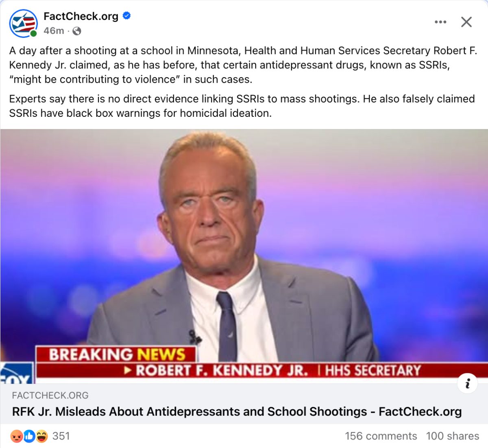The width and height of the screenshot is (488, 448).
Task: Open the three-dot post options menu
Action: coord(440,22)
